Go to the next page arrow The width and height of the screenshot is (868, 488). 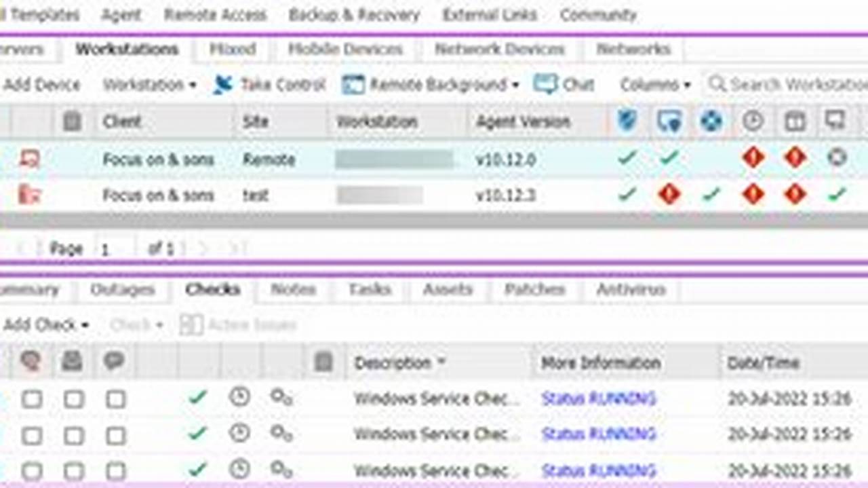click(203, 248)
